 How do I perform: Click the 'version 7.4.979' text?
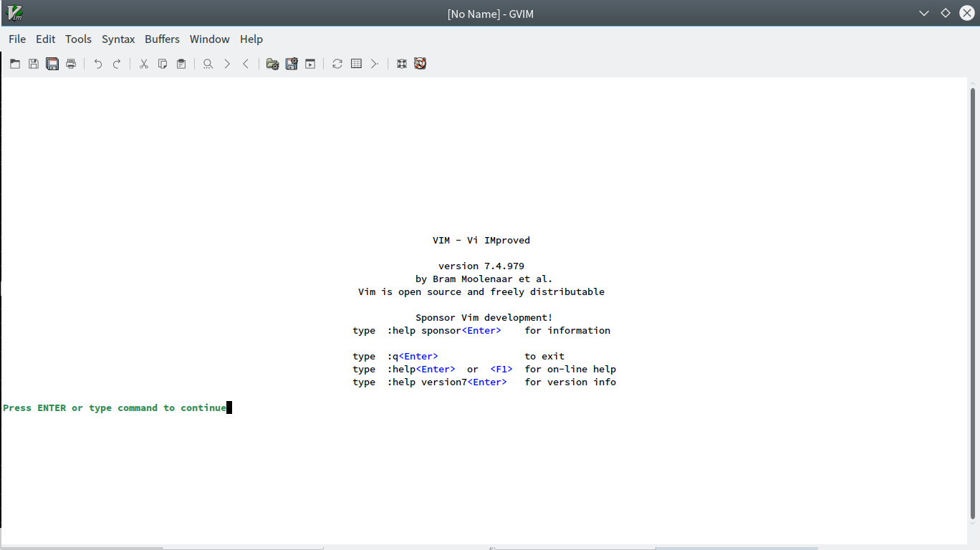click(481, 266)
